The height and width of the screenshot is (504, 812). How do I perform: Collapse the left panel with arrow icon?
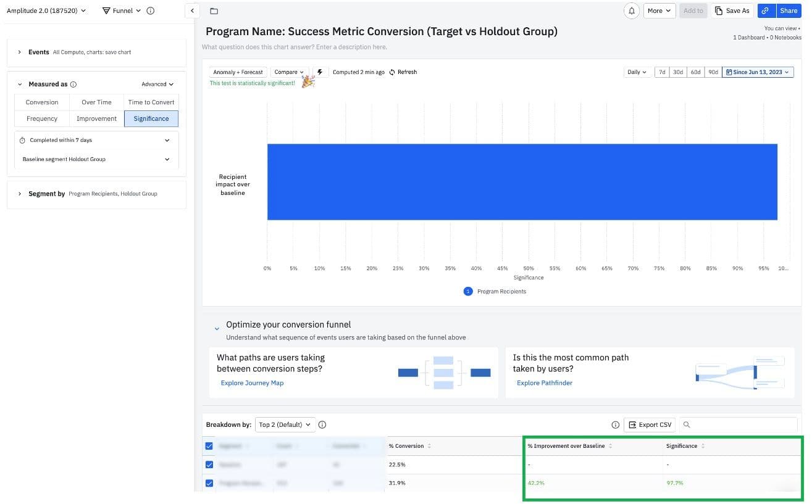point(193,10)
